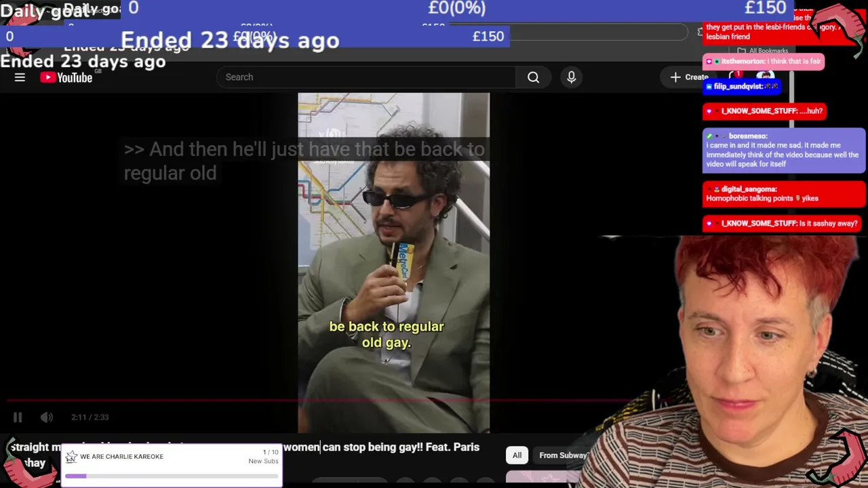The image size is (868, 488).
Task: Click the boresmeso chat message
Action: coord(784,150)
